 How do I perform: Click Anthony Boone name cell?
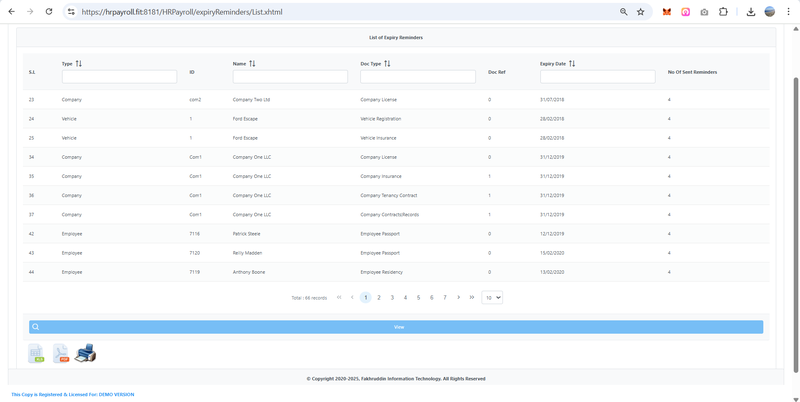pos(249,272)
